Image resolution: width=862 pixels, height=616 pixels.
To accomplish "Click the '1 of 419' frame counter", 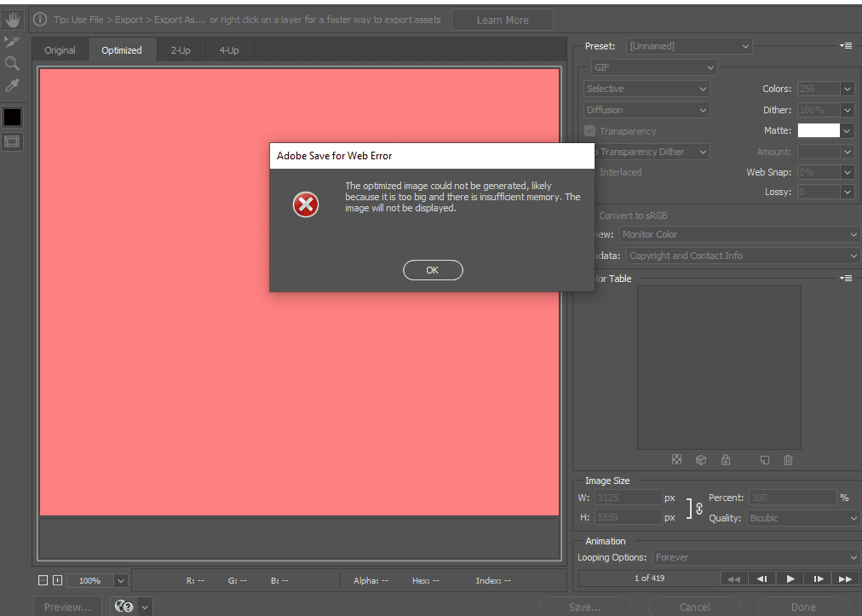I will (x=649, y=578).
